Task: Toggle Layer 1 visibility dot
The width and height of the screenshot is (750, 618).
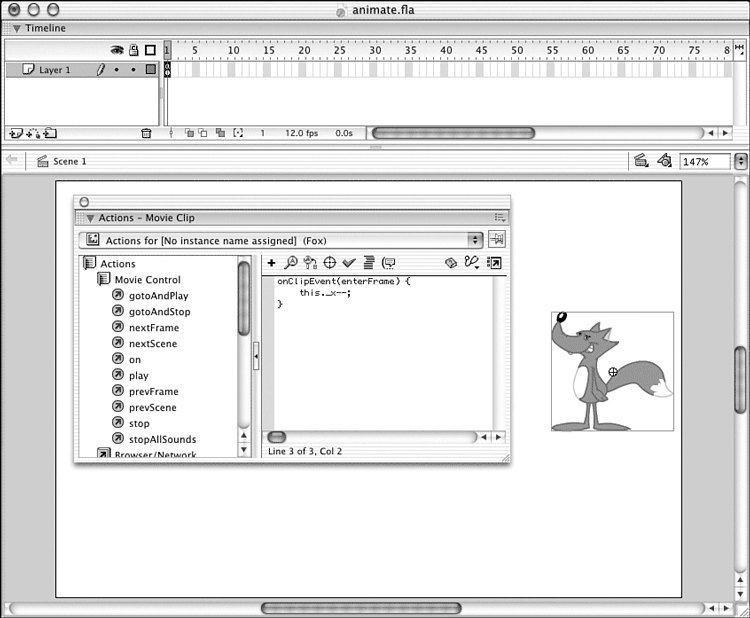Action: [117, 70]
